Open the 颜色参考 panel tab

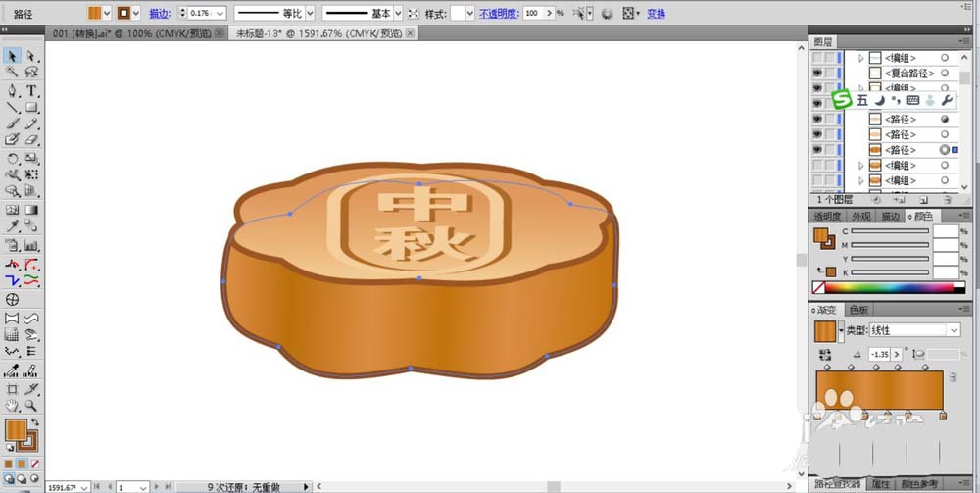(x=918, y=483)
